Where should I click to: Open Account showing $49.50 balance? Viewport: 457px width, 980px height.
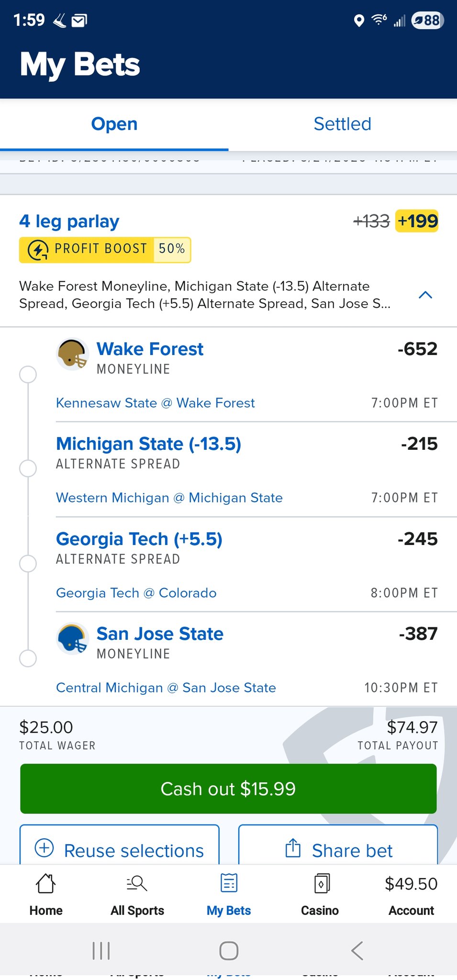click(x=411, y=895)
